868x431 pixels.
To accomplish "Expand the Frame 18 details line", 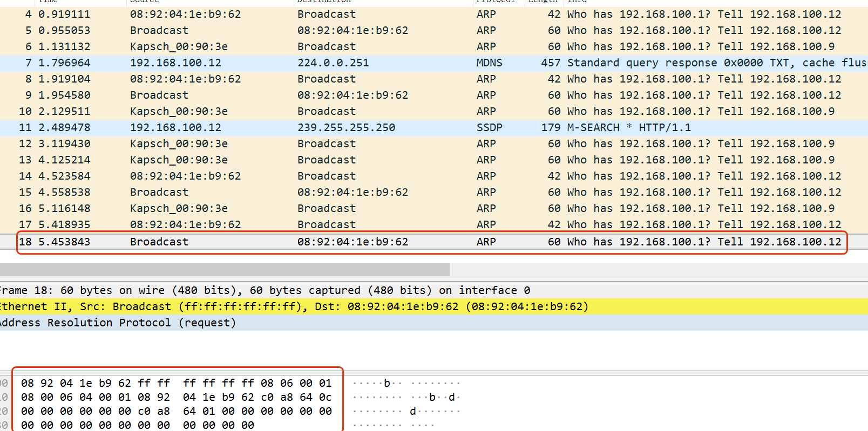I will pyautogui.click(x=434, y=290).
